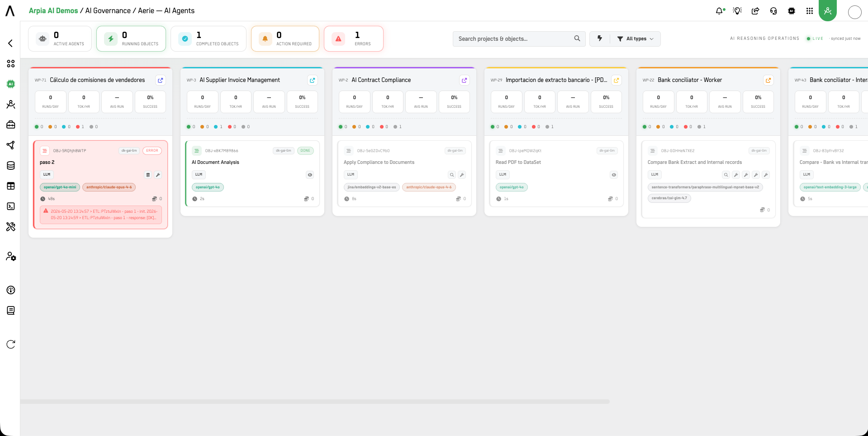Expand the All types filter dropdown
868x436 pixels.
coord(636,38)
